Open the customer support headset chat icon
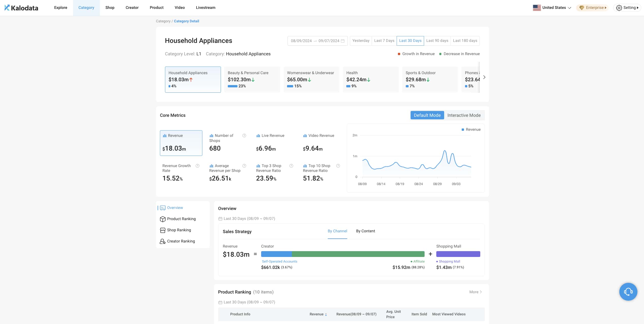 pyautogui.click(x=628, y=291)
